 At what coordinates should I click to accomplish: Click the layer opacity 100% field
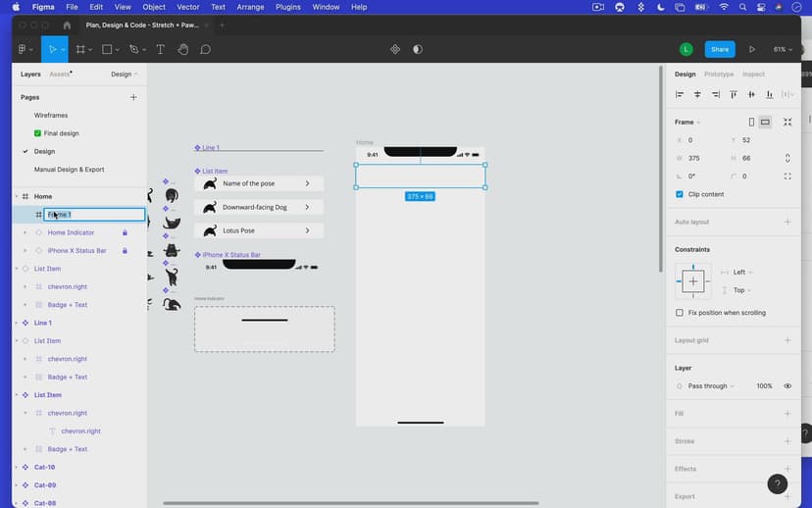(x=764, y=386)
